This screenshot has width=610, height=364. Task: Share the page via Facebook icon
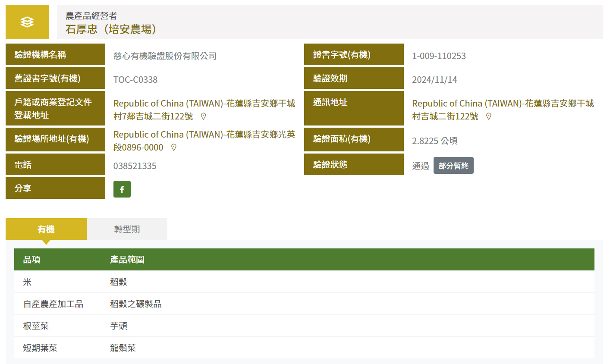pos(122,189)
